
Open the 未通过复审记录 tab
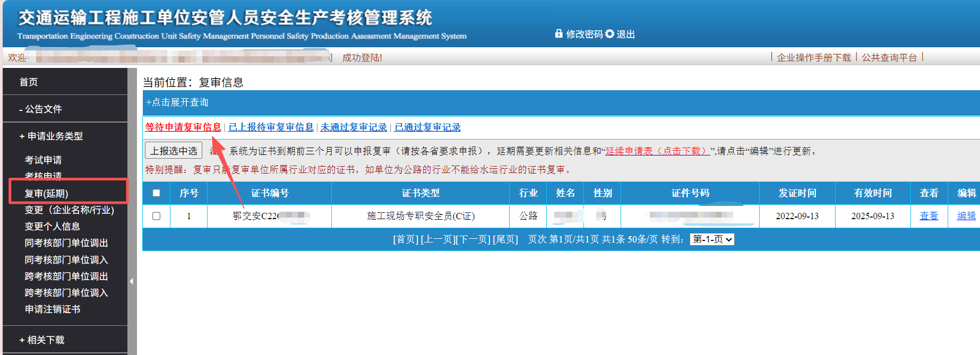[354, 127]
